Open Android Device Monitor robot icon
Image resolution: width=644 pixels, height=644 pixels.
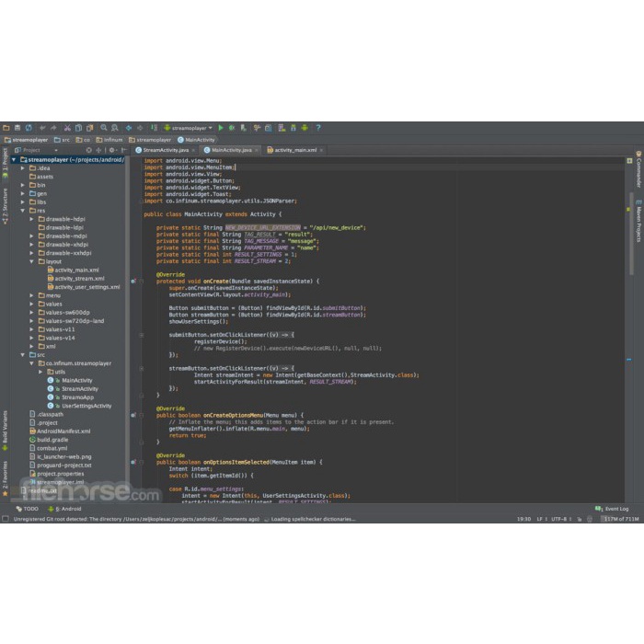coord(305,128)
